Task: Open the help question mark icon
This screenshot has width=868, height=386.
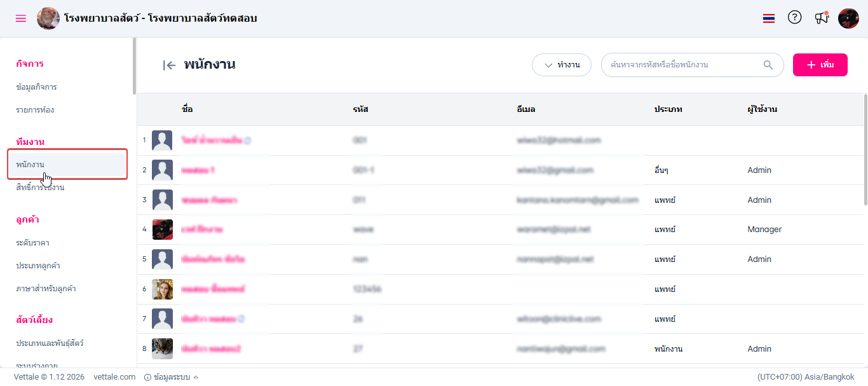Action: pyautogui.click(x=794, y=18)
